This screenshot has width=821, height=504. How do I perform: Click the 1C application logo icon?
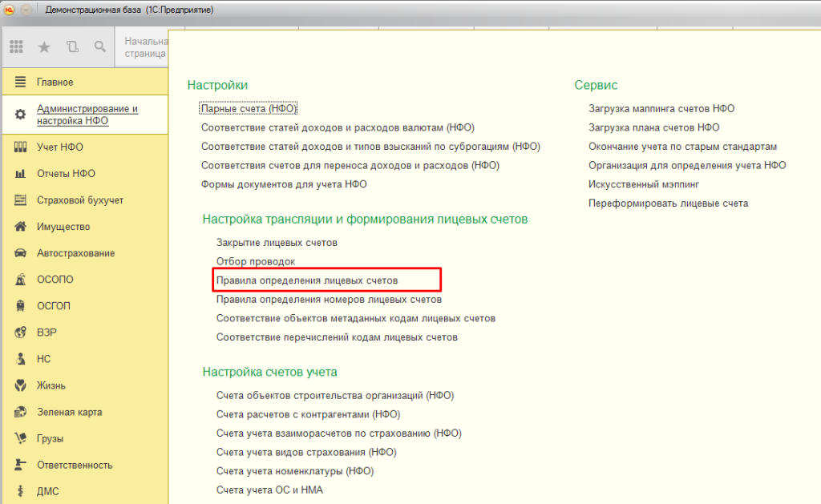[x=10, y=10]
